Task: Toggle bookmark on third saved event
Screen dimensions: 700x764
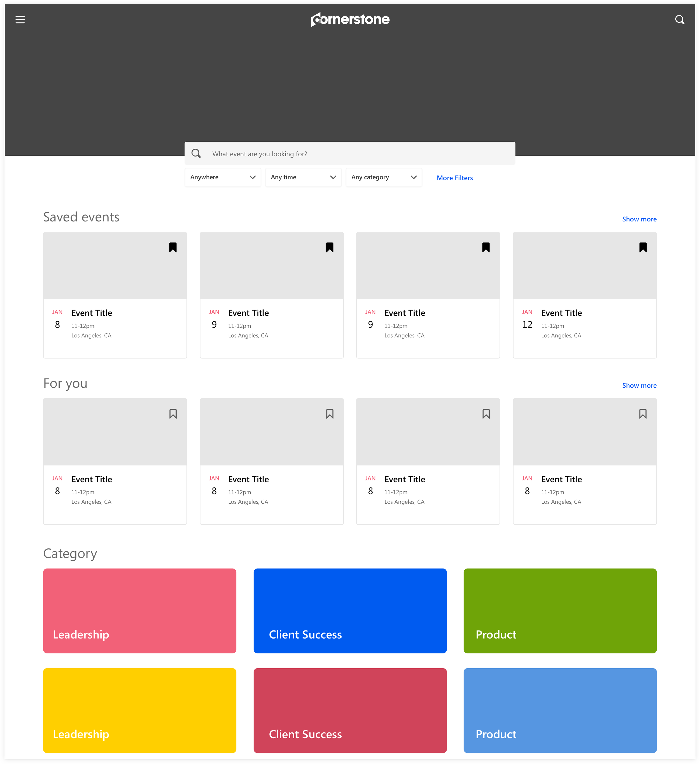Action: click(x=486, y=247)
